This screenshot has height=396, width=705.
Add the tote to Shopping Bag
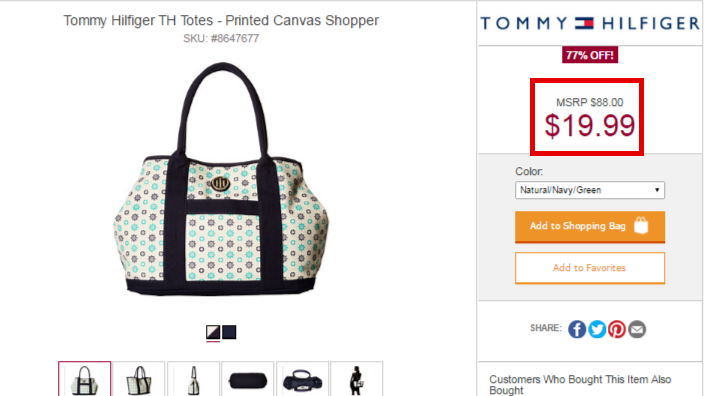(x=589, y=227)
